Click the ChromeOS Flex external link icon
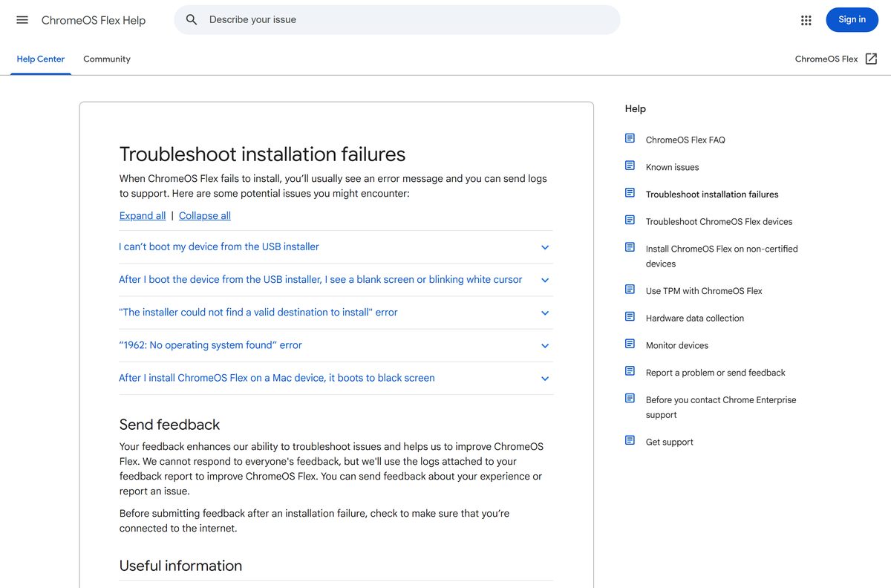The height and width of the screenshot is (588, 891). coord(872,59)
